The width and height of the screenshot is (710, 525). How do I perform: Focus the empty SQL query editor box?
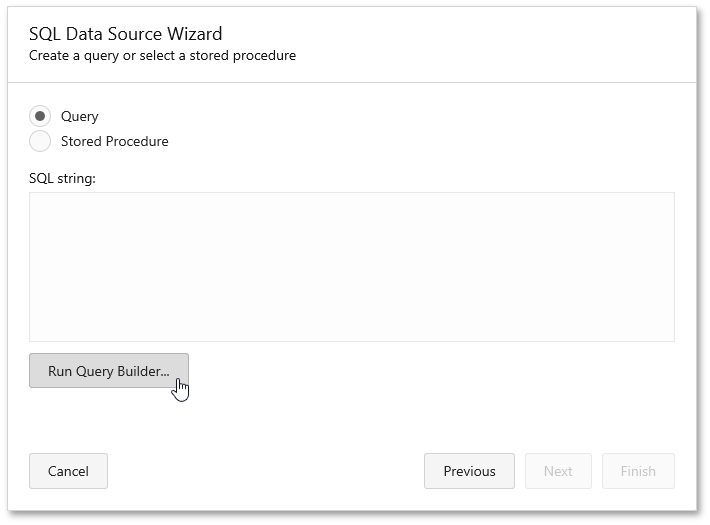coord(352,267)
